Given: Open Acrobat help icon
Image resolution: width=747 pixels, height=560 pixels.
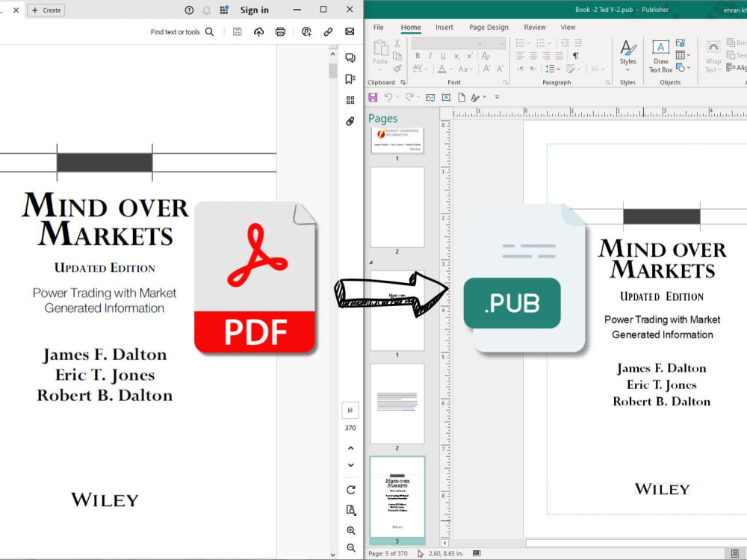Looking at the screenshot, I should [189, 10].
